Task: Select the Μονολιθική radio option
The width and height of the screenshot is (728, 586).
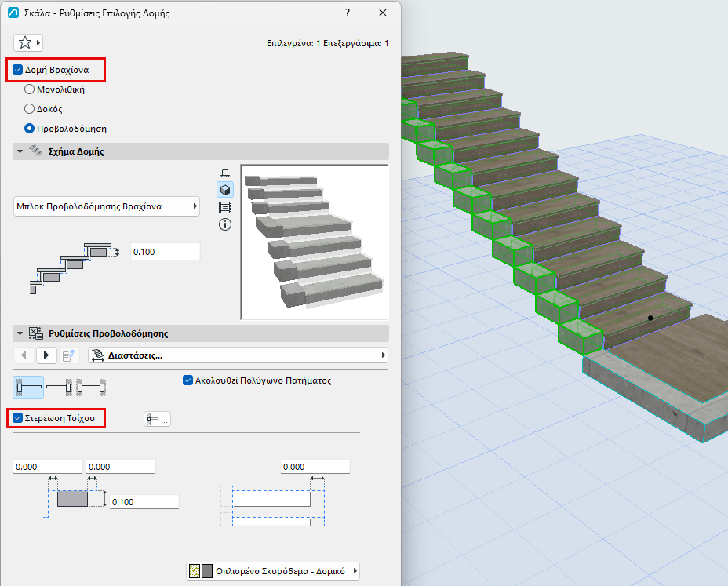Action: click(29, 89)
